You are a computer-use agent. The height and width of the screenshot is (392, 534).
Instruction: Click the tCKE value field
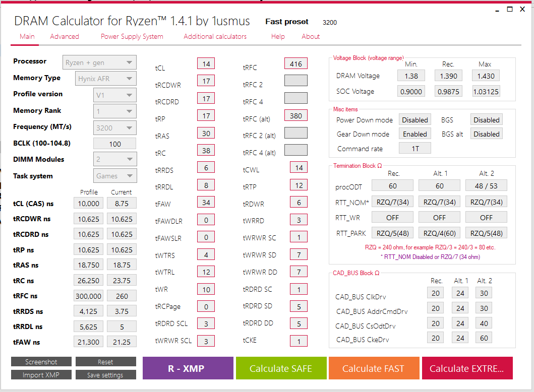click(299, 341)
